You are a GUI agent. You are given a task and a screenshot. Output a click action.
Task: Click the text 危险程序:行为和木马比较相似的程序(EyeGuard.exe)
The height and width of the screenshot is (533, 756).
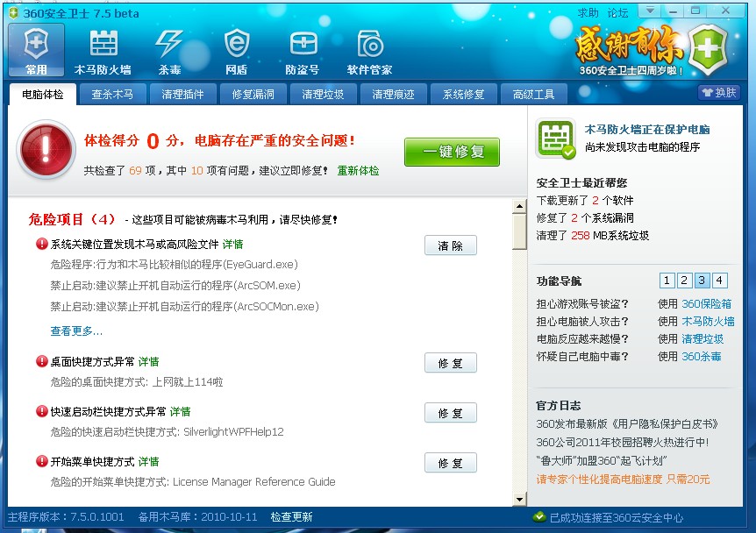[x=174, y=265]
